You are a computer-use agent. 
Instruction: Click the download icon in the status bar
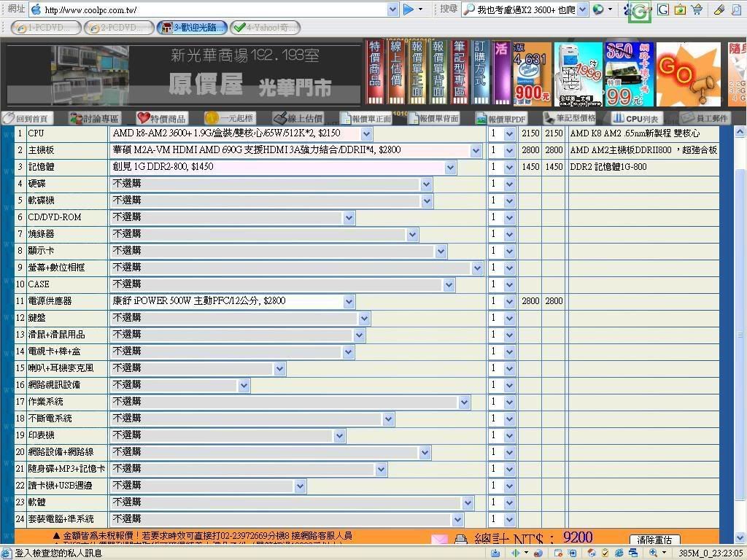pos(495,553)
